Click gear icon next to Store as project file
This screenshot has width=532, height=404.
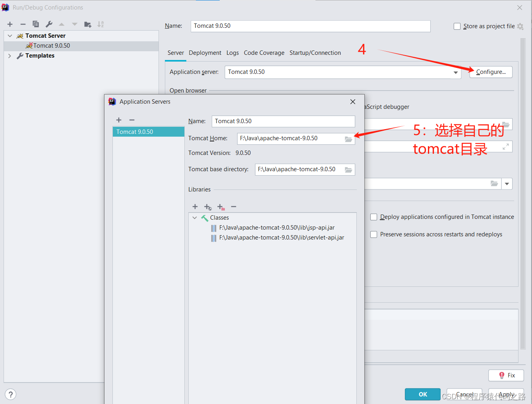pyautogui.click(x=520, y=26)
